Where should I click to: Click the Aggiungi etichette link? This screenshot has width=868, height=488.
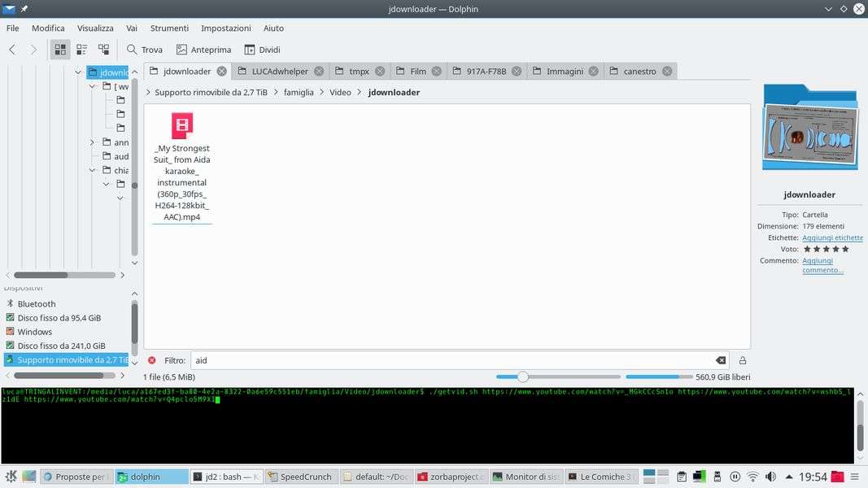tap(832, 237)
